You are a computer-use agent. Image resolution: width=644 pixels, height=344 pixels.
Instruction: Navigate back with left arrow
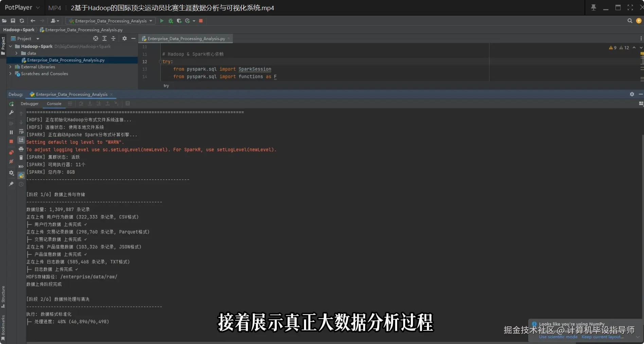tap(33, 21)
